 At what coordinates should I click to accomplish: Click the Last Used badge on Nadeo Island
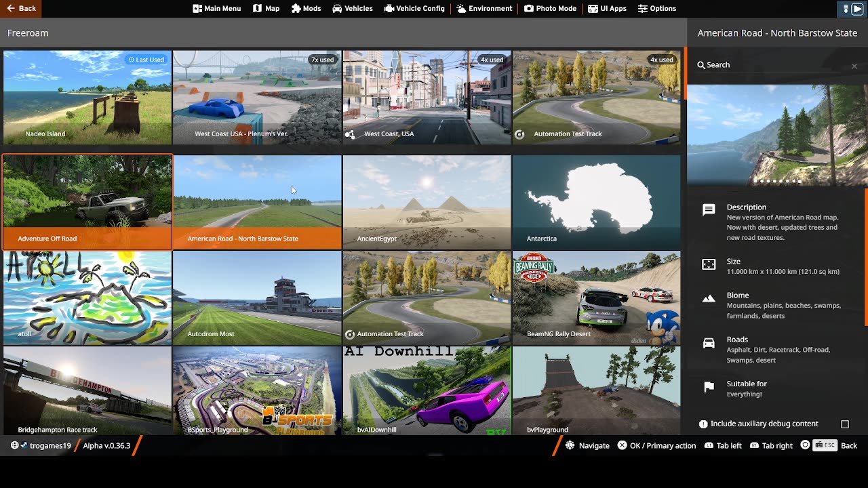click(146, 60)
